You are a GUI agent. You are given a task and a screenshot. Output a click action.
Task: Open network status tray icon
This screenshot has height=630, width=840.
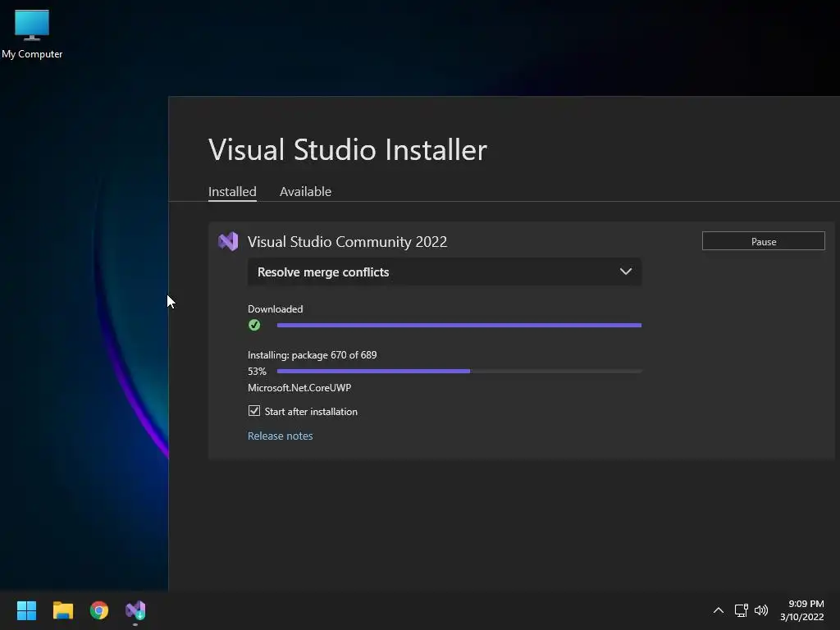tap(741, 610)
